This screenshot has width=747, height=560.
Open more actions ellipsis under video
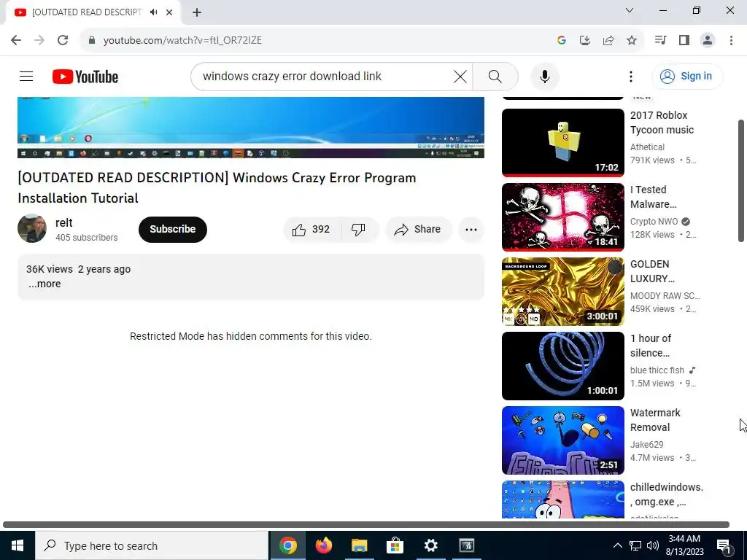pos(471,230)
